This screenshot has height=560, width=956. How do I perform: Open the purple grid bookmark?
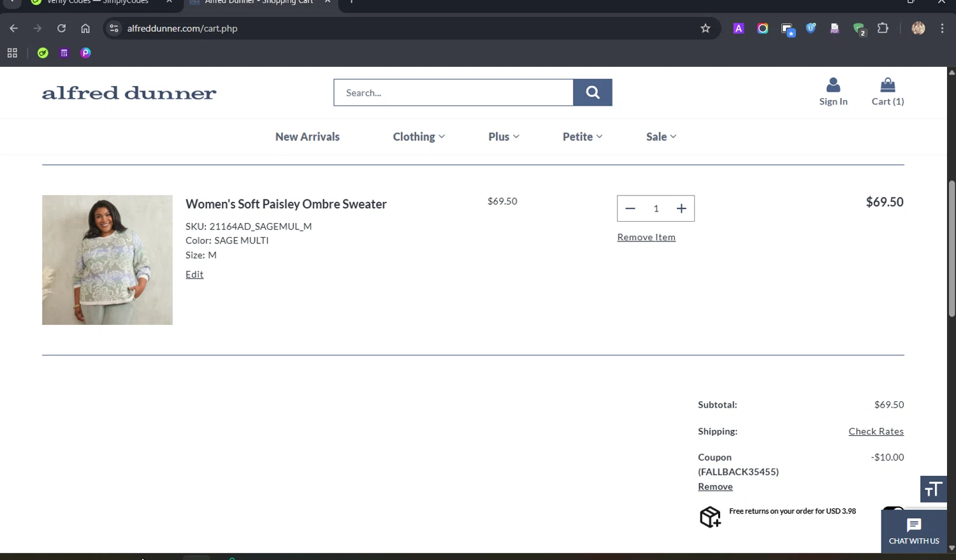tap(64, 53)
